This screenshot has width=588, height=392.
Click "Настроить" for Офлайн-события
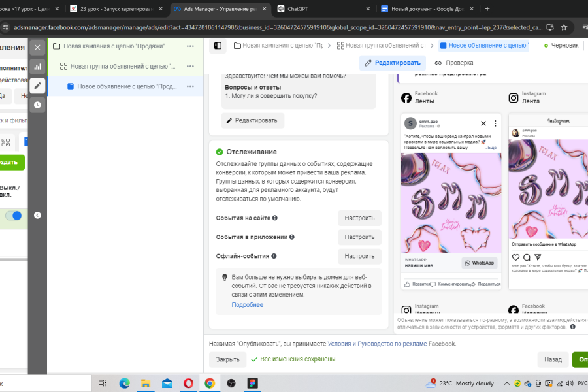pos(359,256)
